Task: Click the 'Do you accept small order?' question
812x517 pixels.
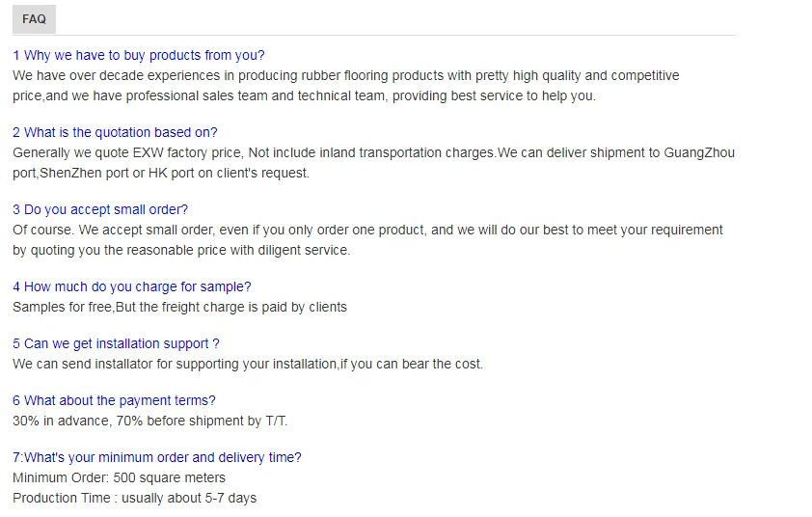Action: tap(100, 209)
